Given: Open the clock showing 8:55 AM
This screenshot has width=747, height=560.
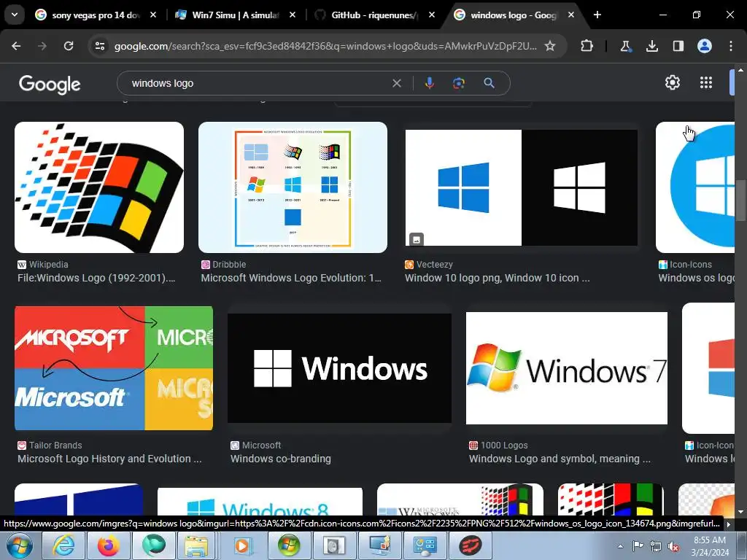Looking at the screenshot, I should (x=710, y=546).
